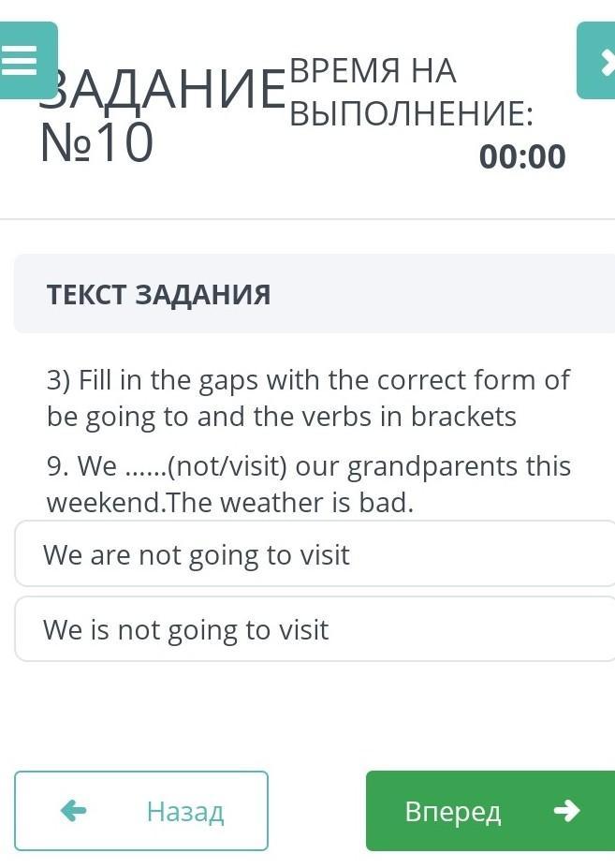Image resolution: width=615 pixels, height=868 pixels.
Task: Open the hamburger menu
Action: 22,61
